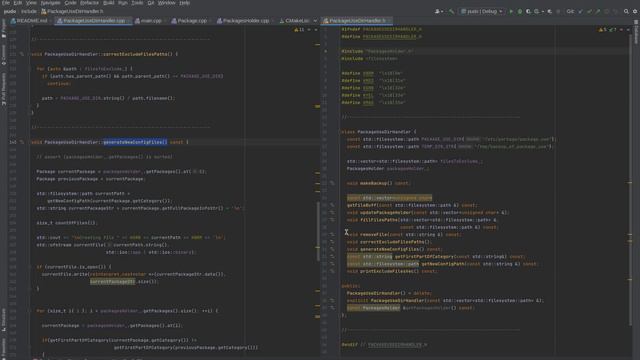Start debugging with the bug icon
This screenshot has height=360, width=640.
coord(520,11)
